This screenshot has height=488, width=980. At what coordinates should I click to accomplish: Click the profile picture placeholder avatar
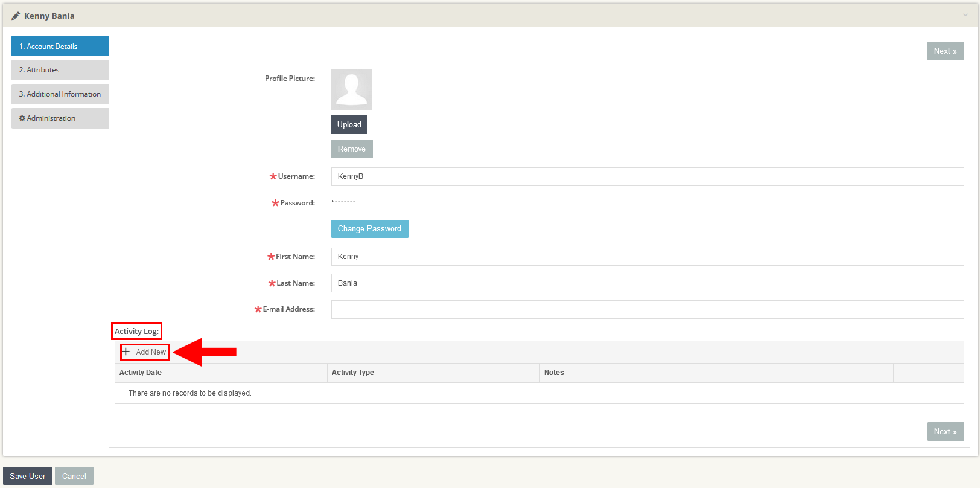[x=351, y=89]
